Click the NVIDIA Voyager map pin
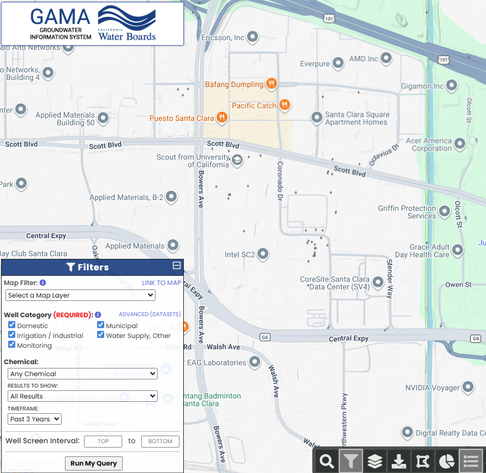Screen dimensions: 486x473 click(468, 387)
